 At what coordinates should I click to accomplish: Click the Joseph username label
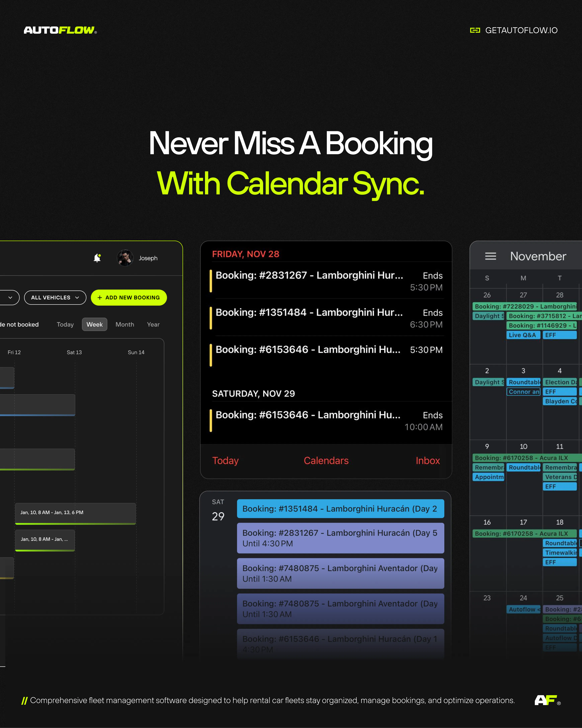pos(148,258)
